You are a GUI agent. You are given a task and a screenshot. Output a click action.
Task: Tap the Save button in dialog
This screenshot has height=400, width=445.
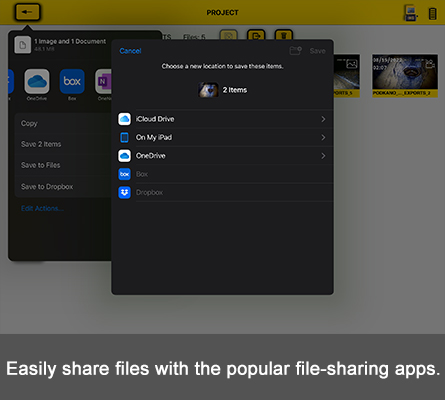point(317,51)
